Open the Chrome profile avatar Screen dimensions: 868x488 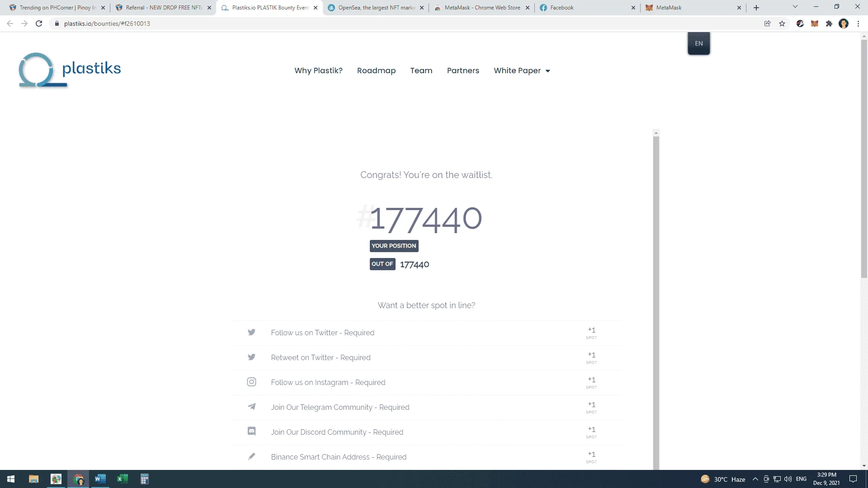(x=844, y=23)
